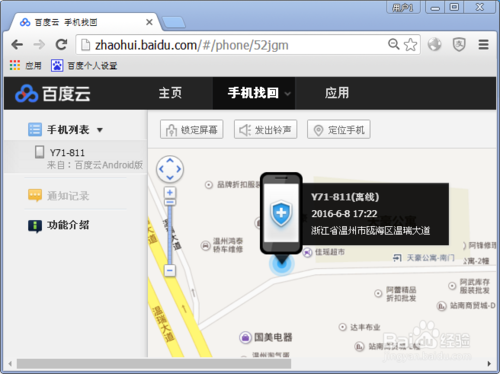This screenshot has height=374, width=500.
Task: Click the 百度云 logo
Action: click(x=53, y=93)
